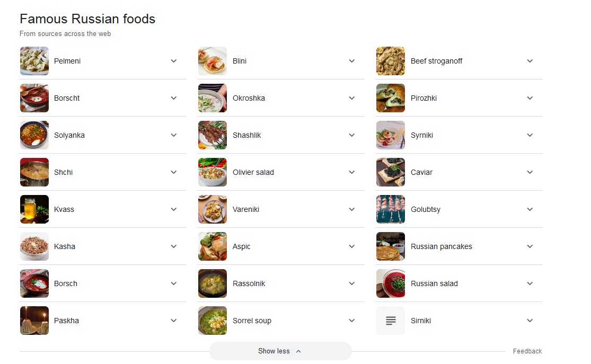Open the Russian pancakes entry label
Image resolution: width=591 pixels, height=364 pixels.
441,246
